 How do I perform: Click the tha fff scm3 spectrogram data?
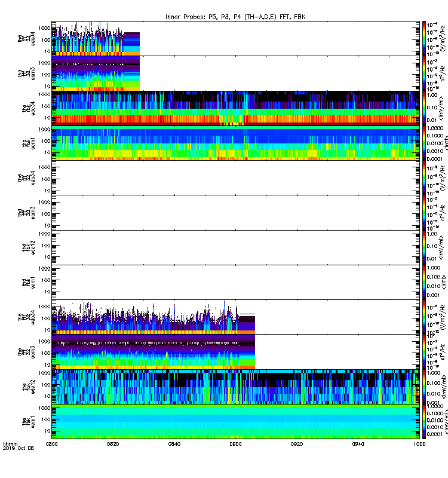pos(96,73)
